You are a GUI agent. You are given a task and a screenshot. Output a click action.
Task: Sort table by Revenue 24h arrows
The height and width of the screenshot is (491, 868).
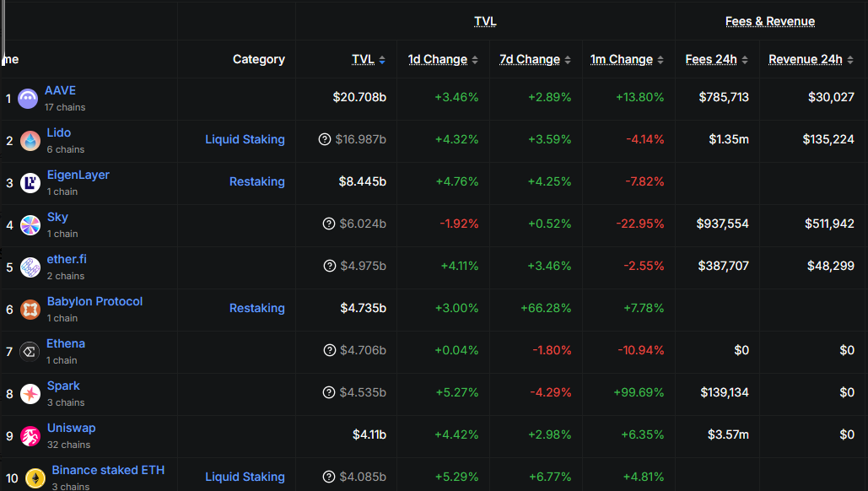849,60
